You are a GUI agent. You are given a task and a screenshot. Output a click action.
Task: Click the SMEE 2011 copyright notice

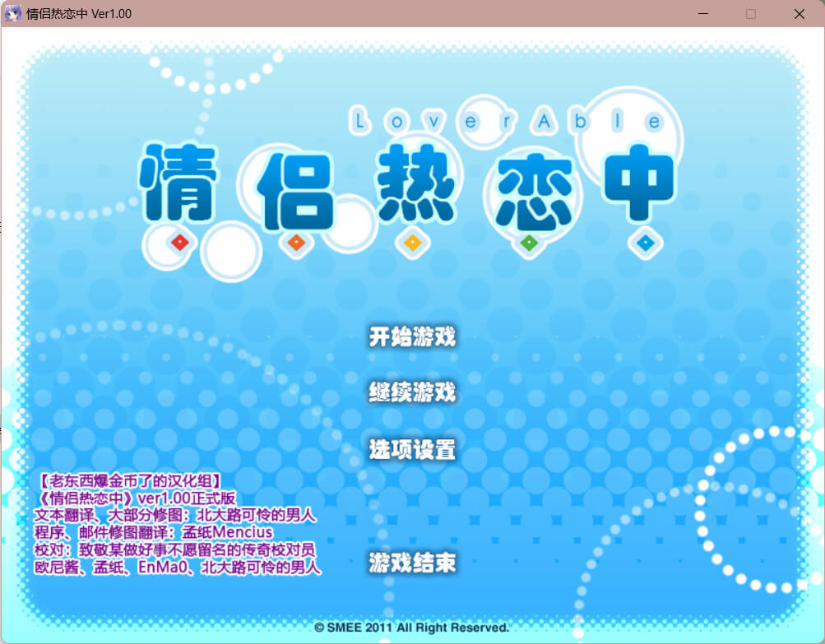[x=411, y=628]
